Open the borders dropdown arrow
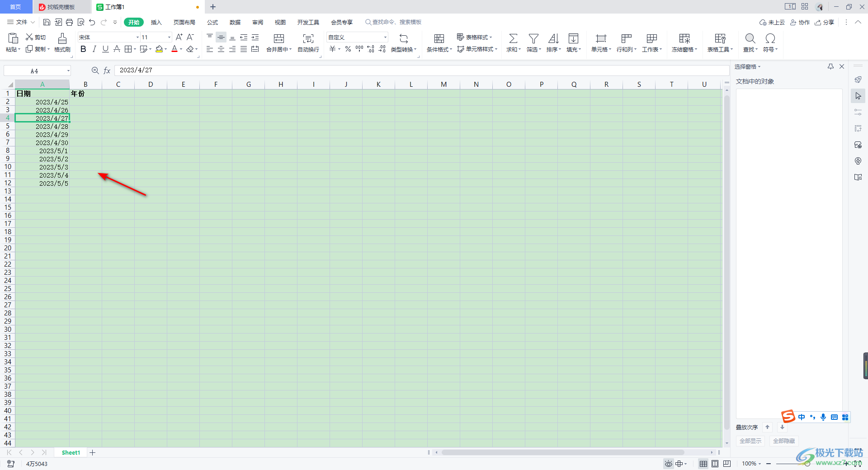Image resolution: width=868 pixels, height=470 pixels. click(135, 49)
